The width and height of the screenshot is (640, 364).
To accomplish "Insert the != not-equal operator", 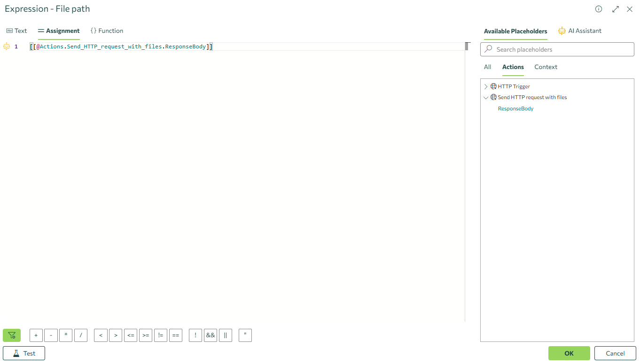I will coord(161,335).
